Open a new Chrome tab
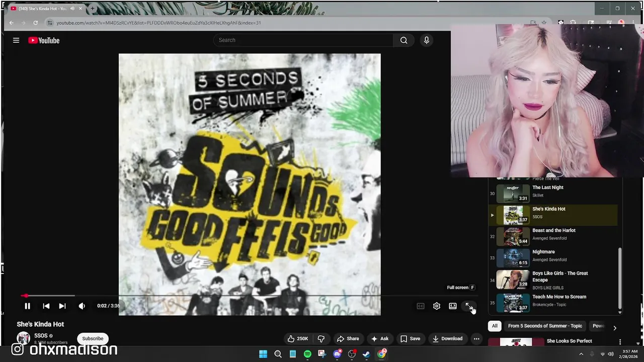Image resolution: width=644 pixels, height=362 pixels. 92,9
